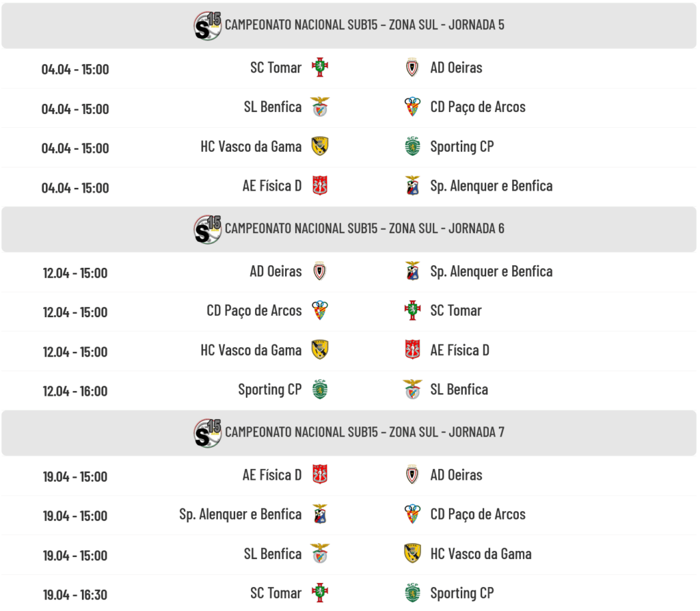Click Sp. Alenquer e Benfica name in Jornada 5

point(491,186)
